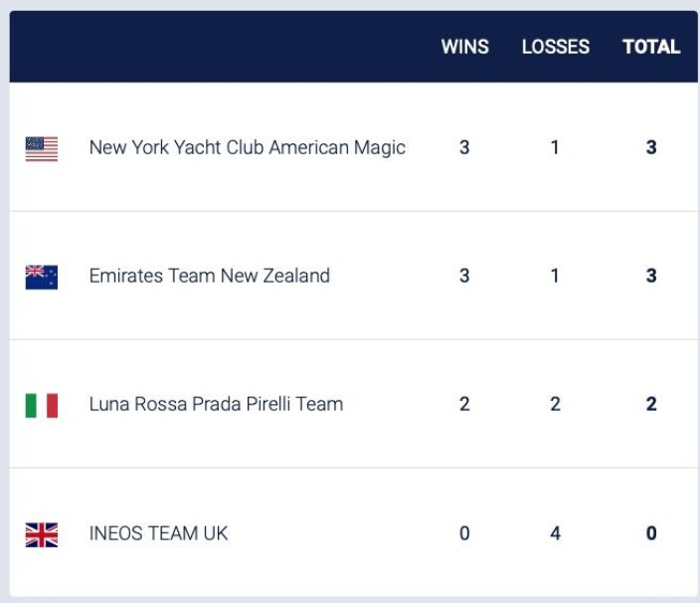
Task: Click Emirates Team New Zealand's total score
Action: pos(651,276)
